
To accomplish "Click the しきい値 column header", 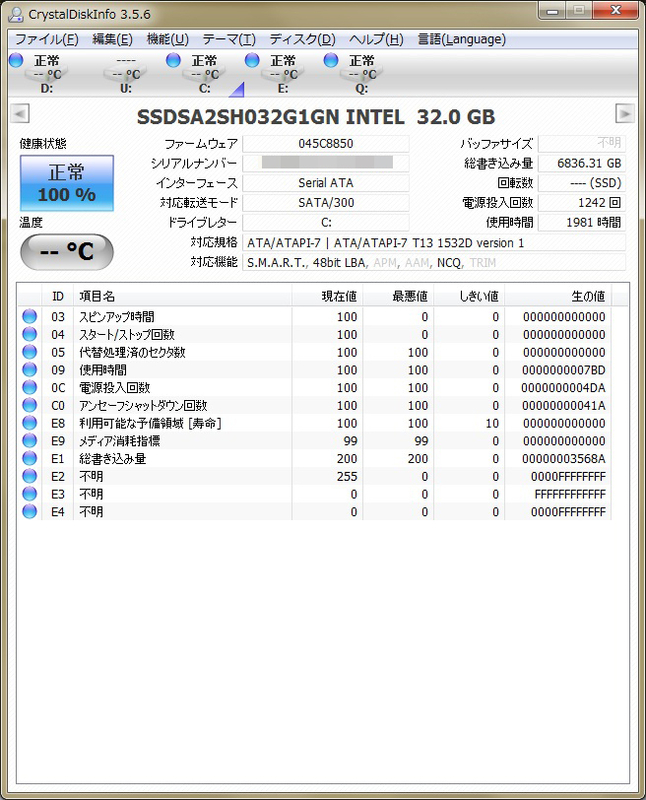I will pyautogui.click(x=469, y=296).
